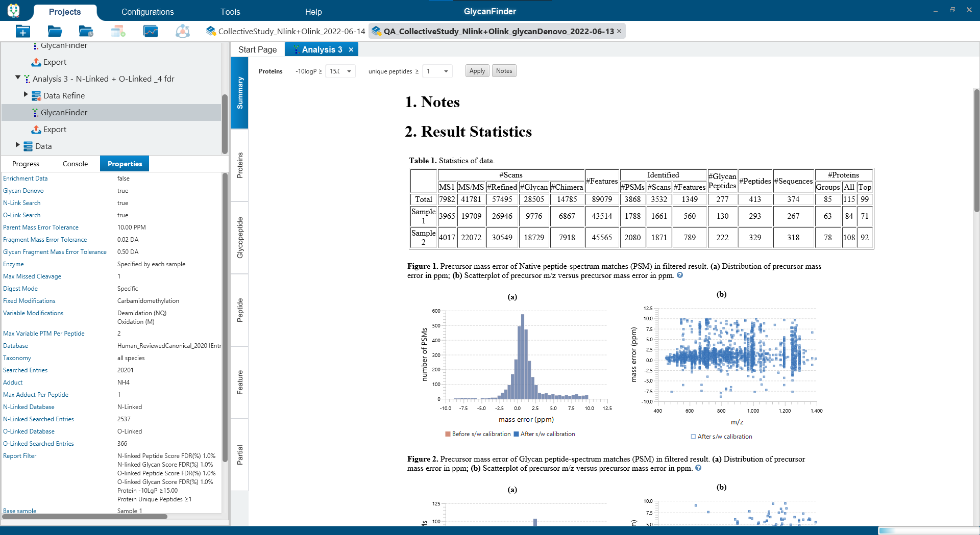Open the Proteins side tab
The height and width of the screenshot is (535, 980).
[239, 165]
